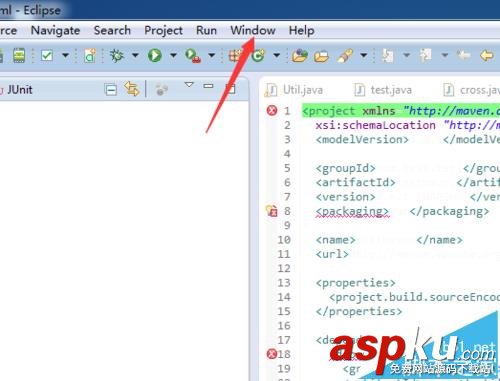500x381 pixels.
Task: Click the <url> tag on line 11
Action: point(332,254)
